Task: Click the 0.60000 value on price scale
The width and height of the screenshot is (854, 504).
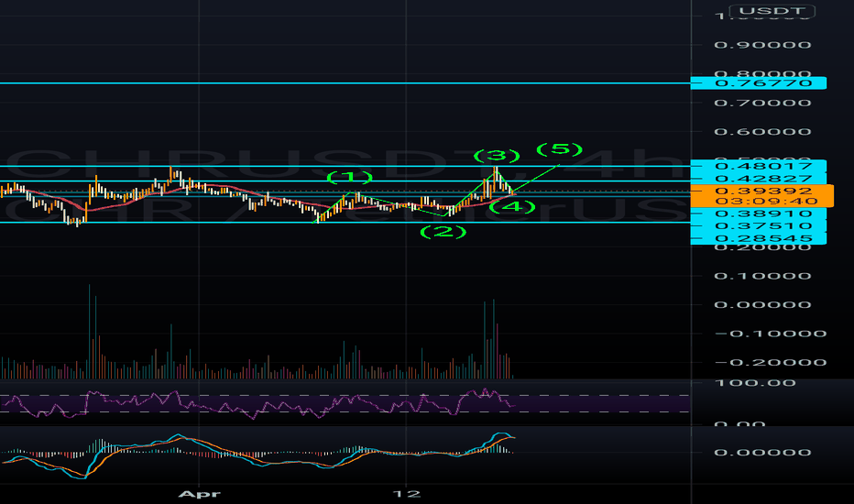Action: point(762,131)
